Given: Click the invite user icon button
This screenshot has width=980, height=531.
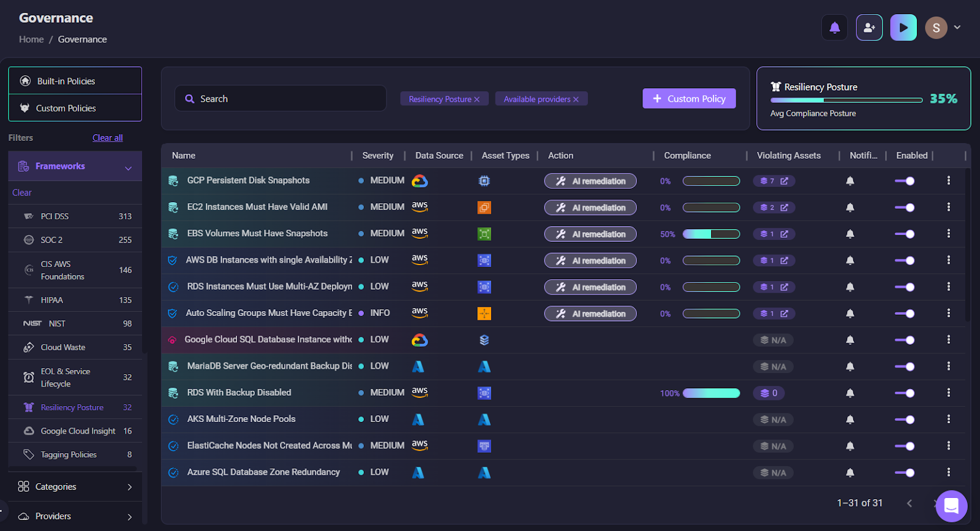Looking at the screenshot, I should [x=869, y=28].
